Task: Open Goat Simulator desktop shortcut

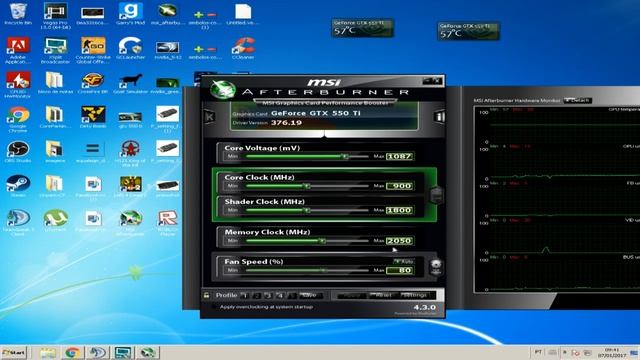Action: [130, 83]
